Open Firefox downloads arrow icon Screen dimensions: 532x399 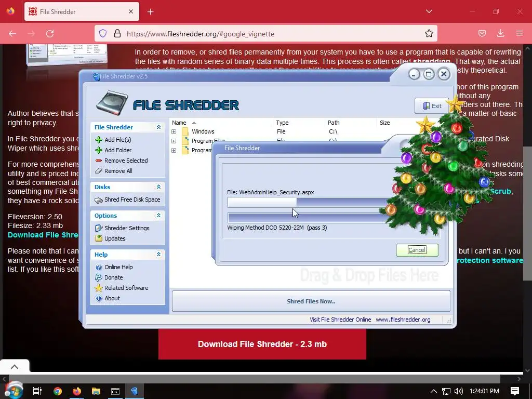pyautogui.click(x=500, y=34)
